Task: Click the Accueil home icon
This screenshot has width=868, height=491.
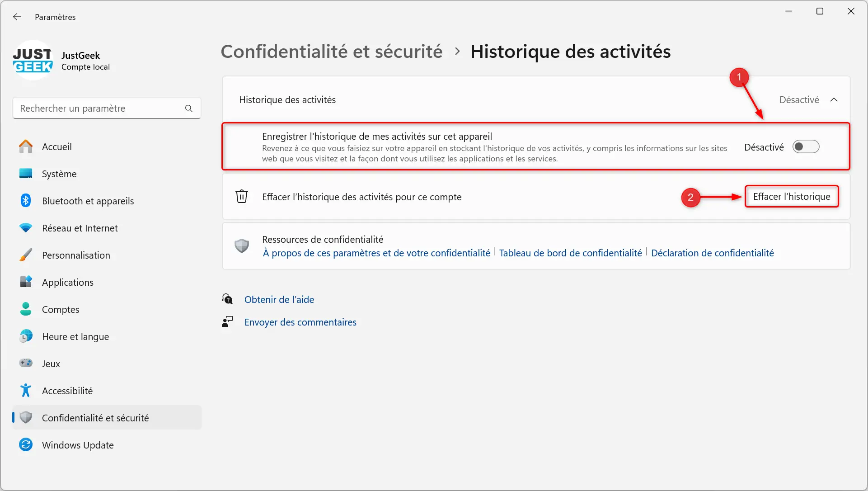Action: point(26,146)
